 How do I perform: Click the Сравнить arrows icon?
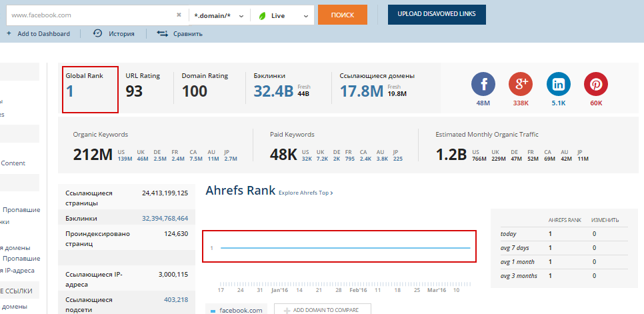(x=162, y=33)
